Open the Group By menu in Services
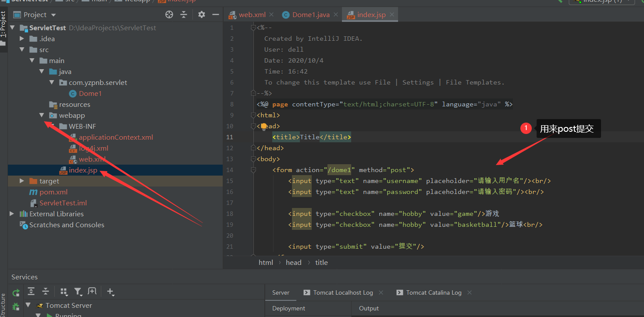Screen dimensions: 644x317 coord(64,292)
